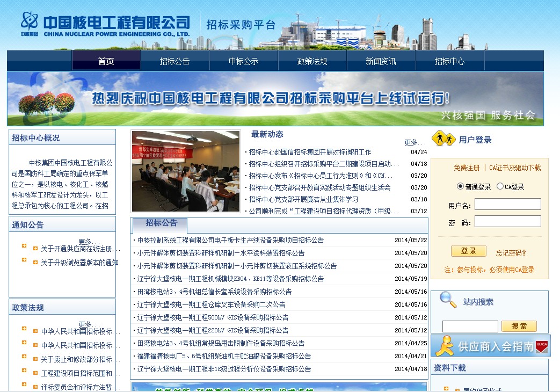Click the 忘记密码? link
Image resolution: width=560 pixels, height=392 pixels.
point(511,253)
